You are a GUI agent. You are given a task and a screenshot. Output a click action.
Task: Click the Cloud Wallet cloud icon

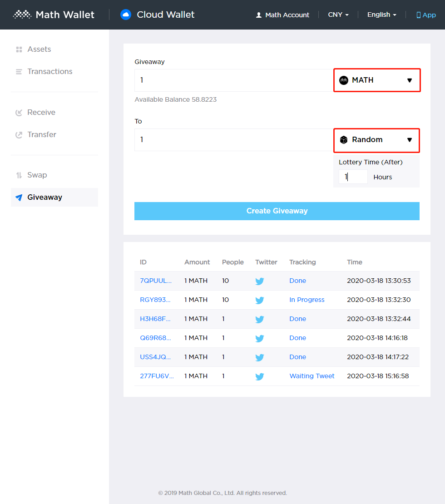pyautogui.click(x=125, y=14)
